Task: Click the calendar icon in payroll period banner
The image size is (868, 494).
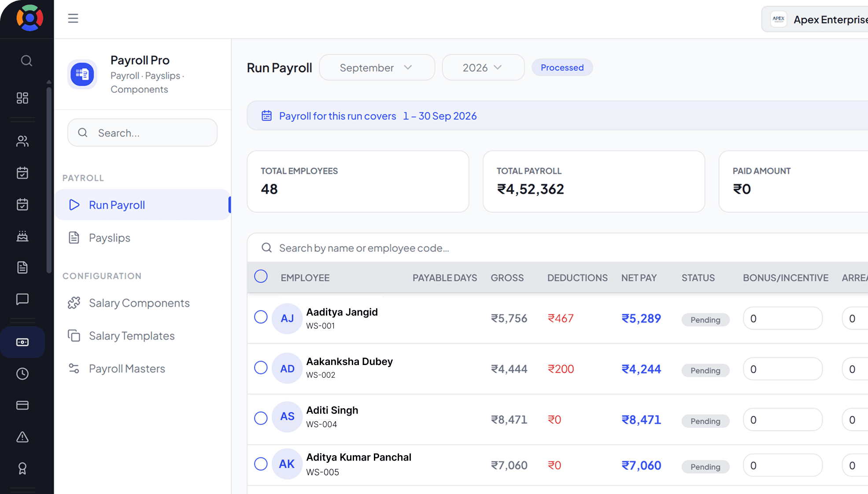Action: tap(266, 116)
